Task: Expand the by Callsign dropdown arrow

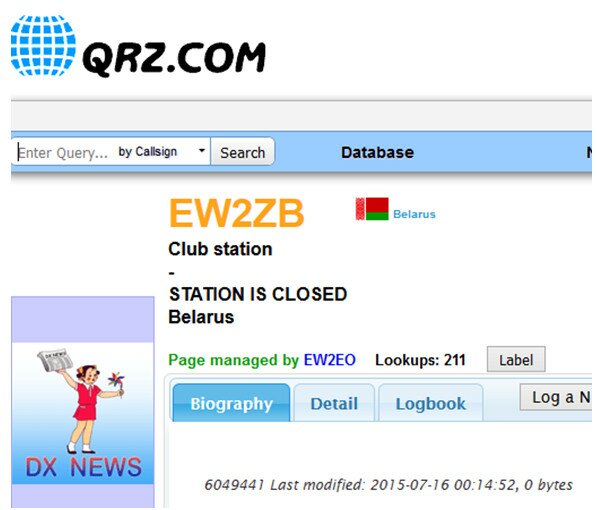Action: click(x=202, y=150)
